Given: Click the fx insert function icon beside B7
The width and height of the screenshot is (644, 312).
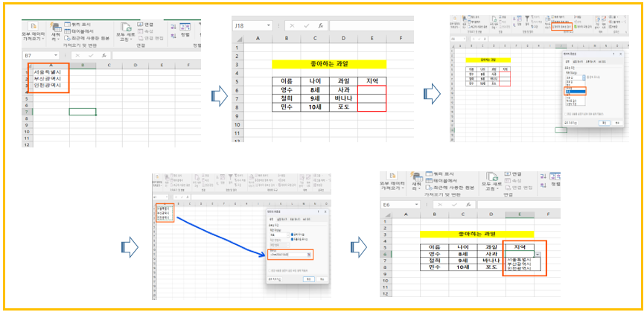Looking at the screenshot, I should 104,55.
